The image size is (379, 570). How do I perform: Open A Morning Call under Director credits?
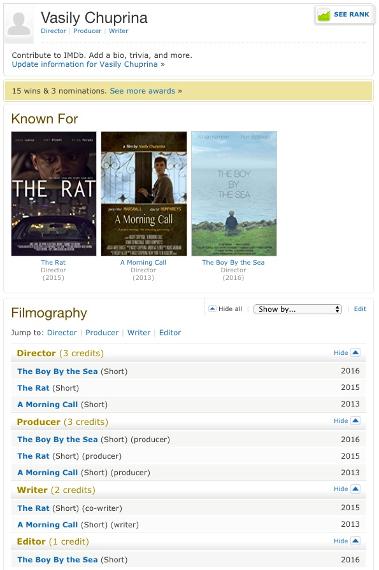(x=47, y=404)
